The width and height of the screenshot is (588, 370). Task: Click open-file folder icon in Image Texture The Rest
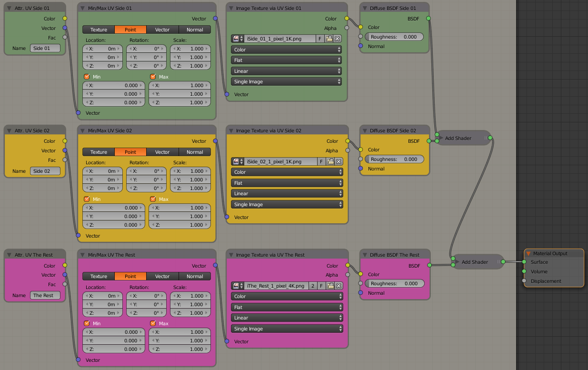point(329,286)
